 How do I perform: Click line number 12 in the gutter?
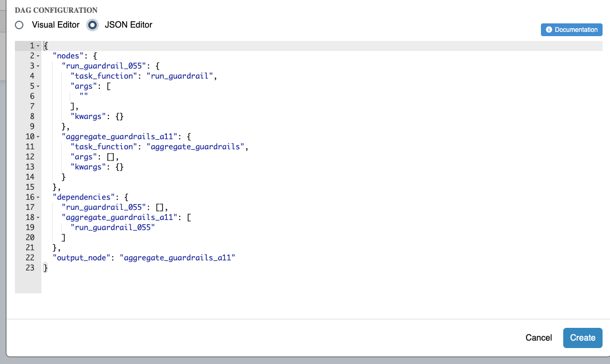pyautogui.click(x=30, y=157)
